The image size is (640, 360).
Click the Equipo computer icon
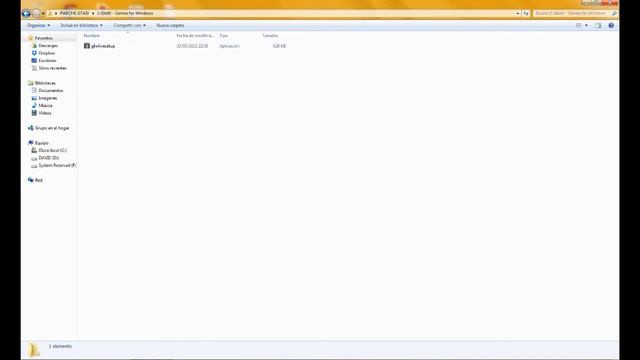coord(31,143)
